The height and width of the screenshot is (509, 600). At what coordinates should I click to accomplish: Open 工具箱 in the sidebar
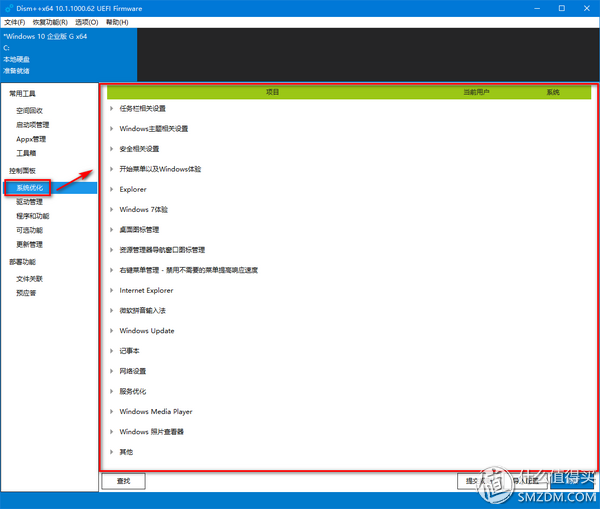(x=26, y=153)
